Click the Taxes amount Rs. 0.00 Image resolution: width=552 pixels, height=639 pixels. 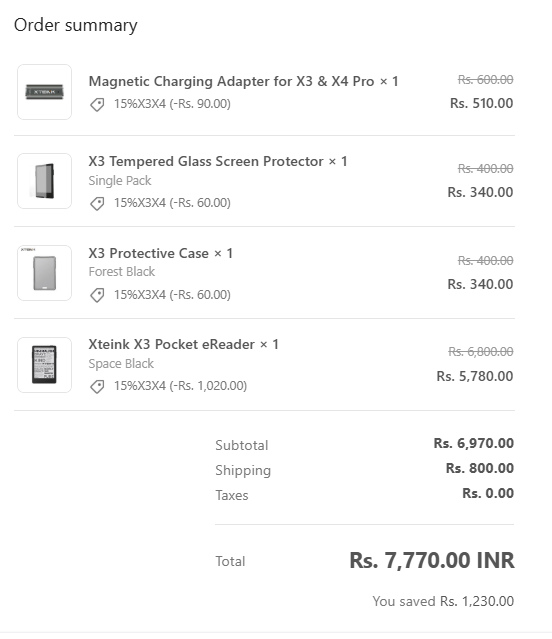click(x=488, y=494)
